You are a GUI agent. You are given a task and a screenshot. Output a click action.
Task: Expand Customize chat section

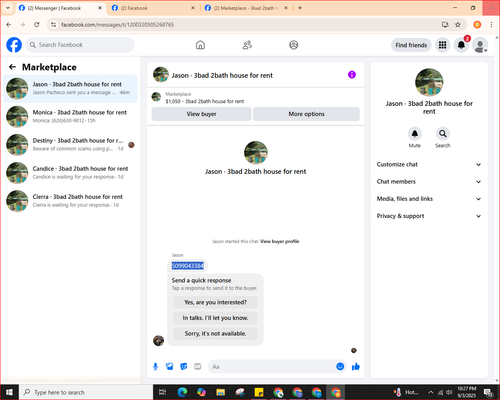pyautogui.click(x=429, y=164)
